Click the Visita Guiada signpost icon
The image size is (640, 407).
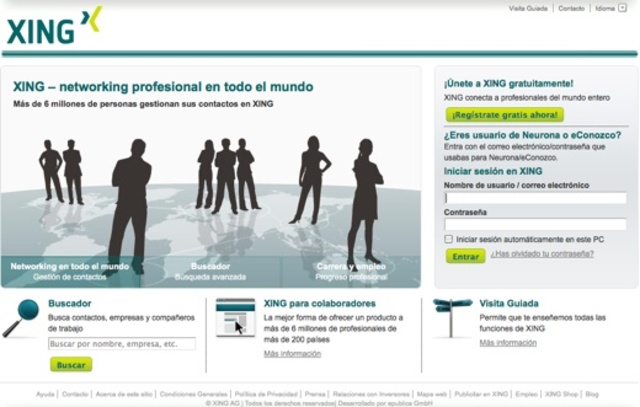(452, 318)
